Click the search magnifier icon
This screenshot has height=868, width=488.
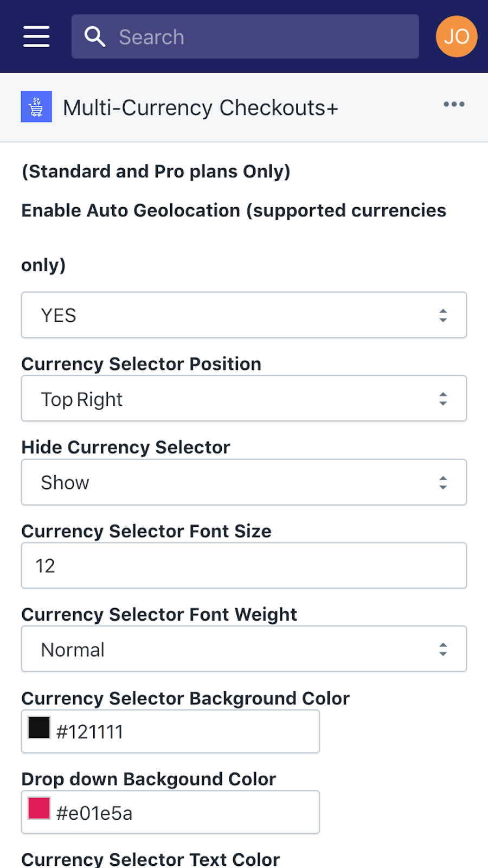pos(95,36)
